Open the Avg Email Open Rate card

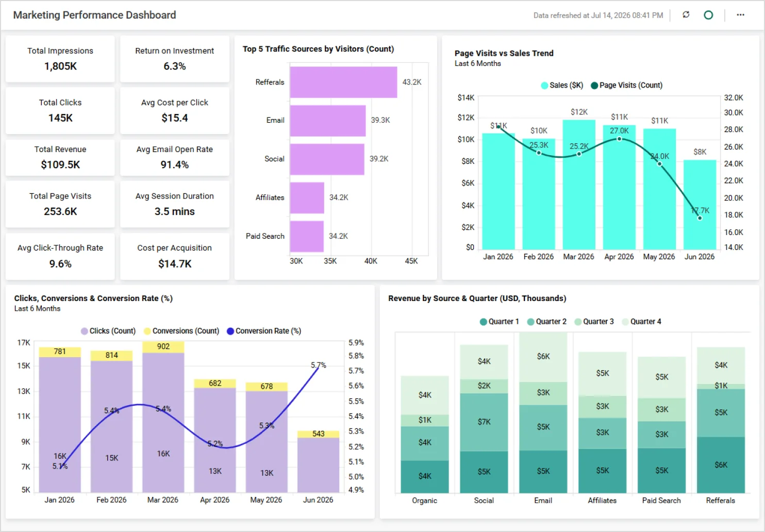(175, 157)
